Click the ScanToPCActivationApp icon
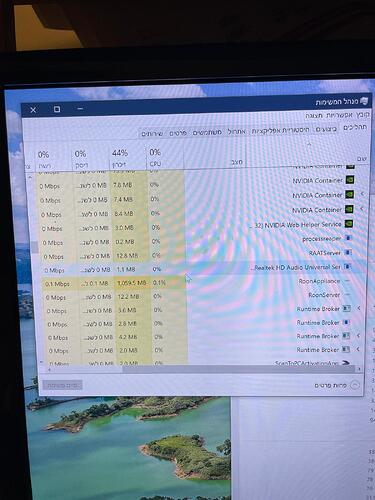375x500 pixels. (x=345, y=362)
